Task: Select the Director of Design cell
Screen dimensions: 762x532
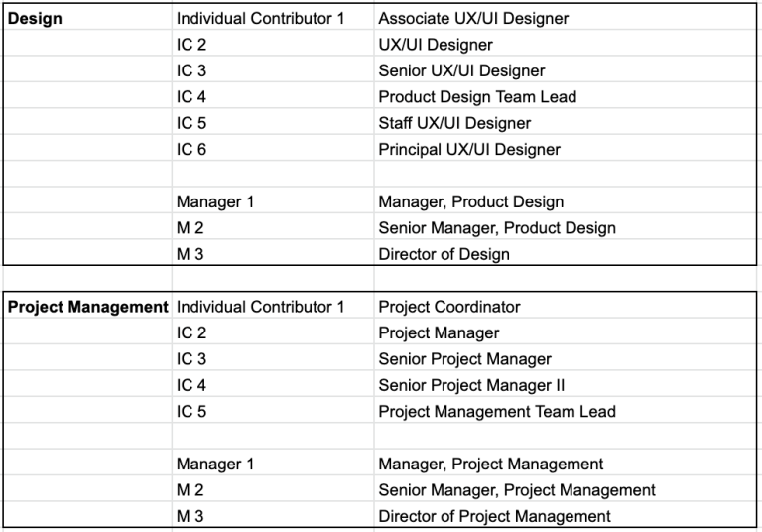Action: tap(565, 254)
